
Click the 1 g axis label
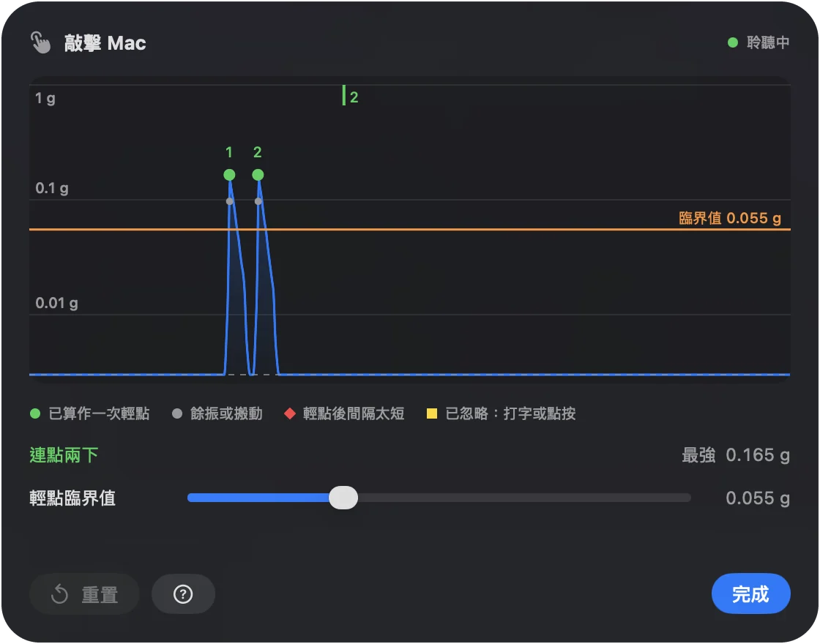pos(45,98)
